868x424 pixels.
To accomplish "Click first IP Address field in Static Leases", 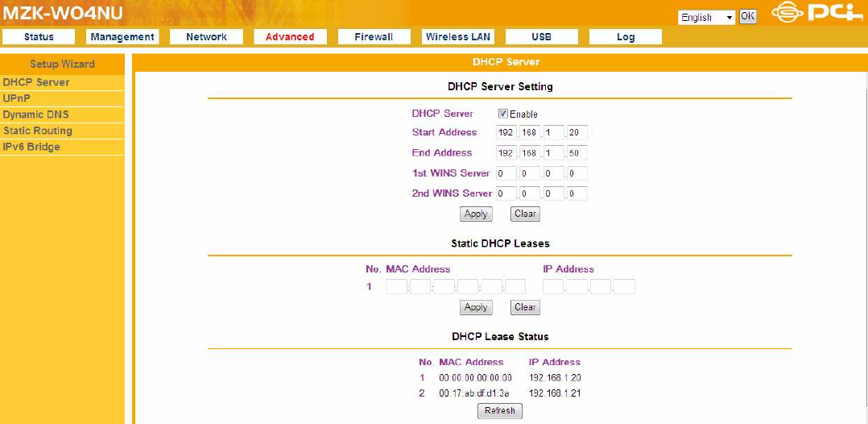I will click(x=554, y=286).
